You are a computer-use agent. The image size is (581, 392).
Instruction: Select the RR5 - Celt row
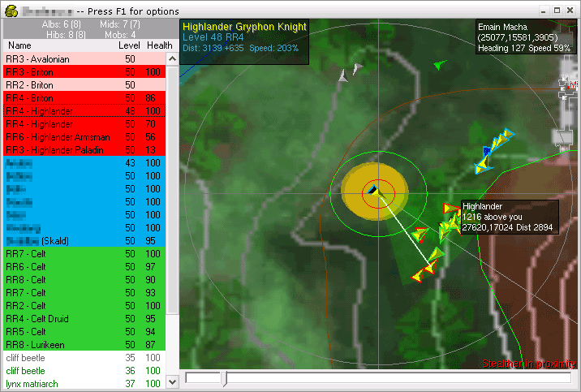pyautogui.click(x=84, y=332)
